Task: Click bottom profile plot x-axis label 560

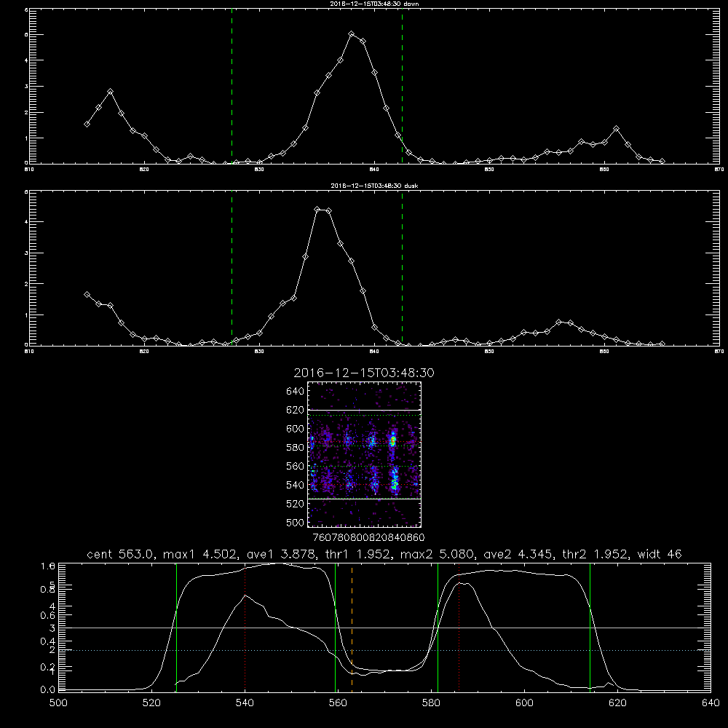Action: [x=338, y=703]
